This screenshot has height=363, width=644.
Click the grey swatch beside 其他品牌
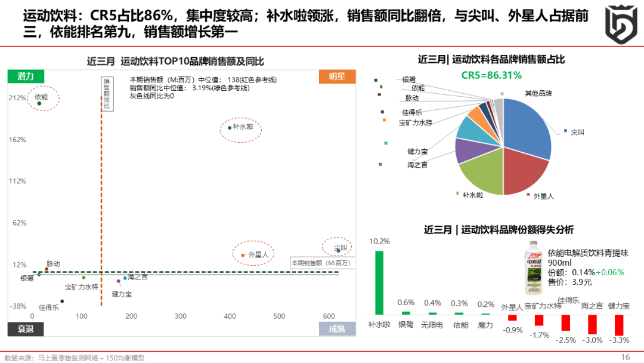[x=502, y=94]
